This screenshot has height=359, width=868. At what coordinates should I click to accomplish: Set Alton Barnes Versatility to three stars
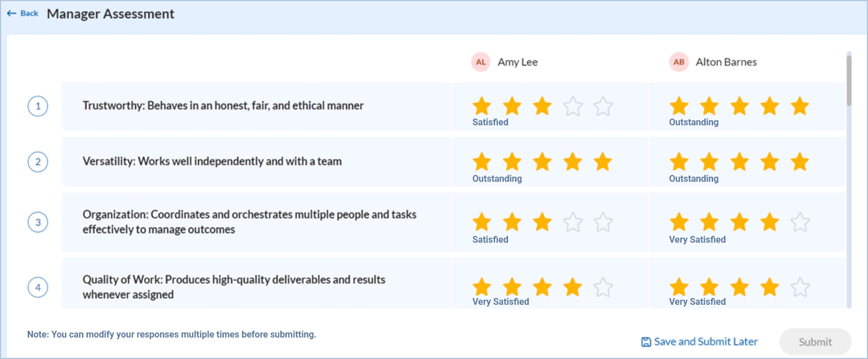739,162
